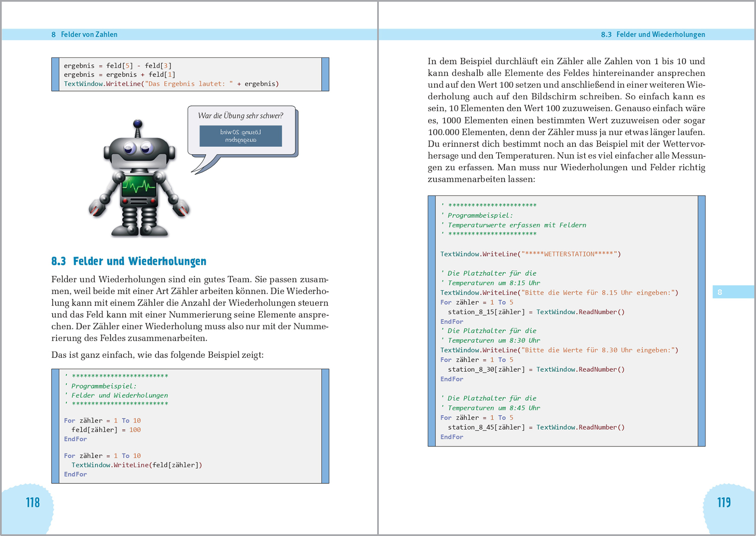The image size is (756, 536).
Task: Click the code line 'ergebnis = feld[5] - feld[3]'
Action: (118, 66)
